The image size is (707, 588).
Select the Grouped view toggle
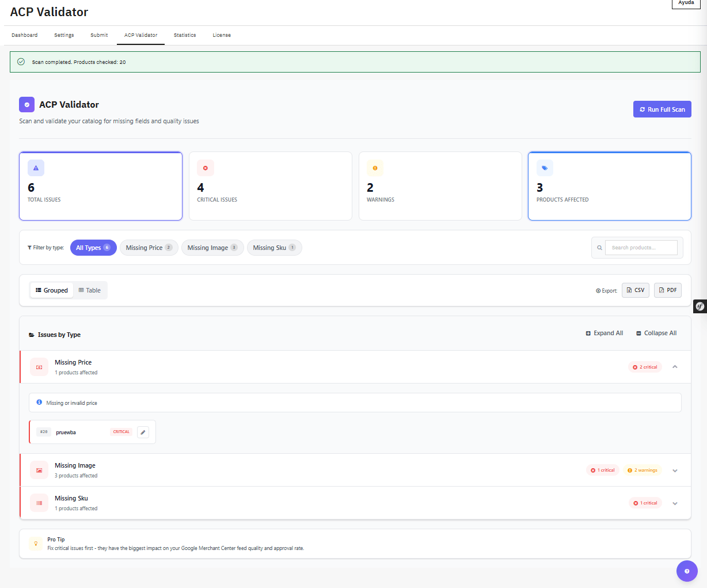pos(52,290)
